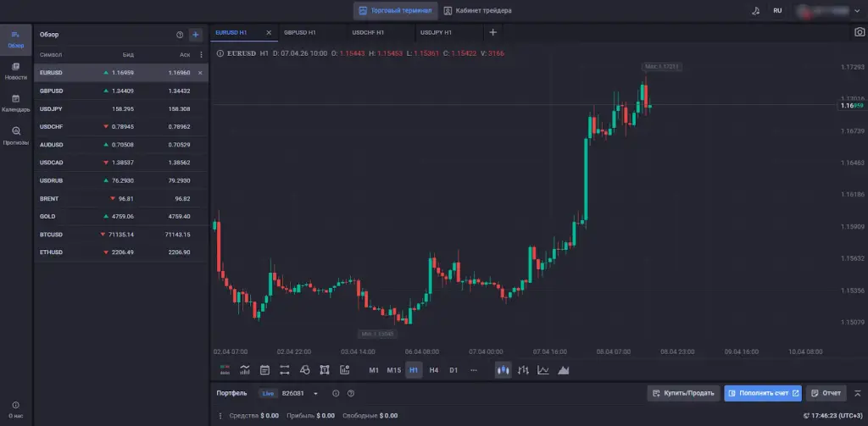Viewport: 868px width, 426px height.
Task: Select the AUDUSD row in watchlist
Action: pyautogui.click(x=120, y=145)
